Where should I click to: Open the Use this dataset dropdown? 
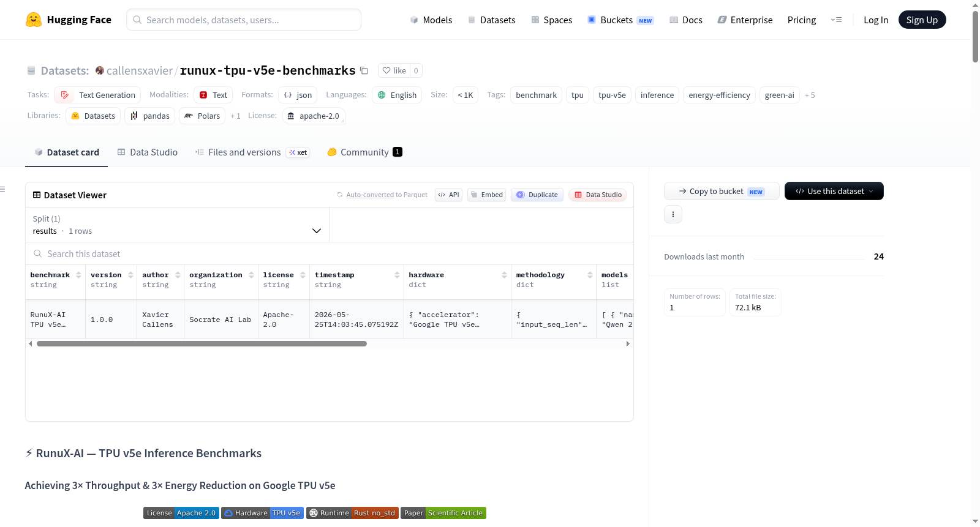[x=834, y=191]
